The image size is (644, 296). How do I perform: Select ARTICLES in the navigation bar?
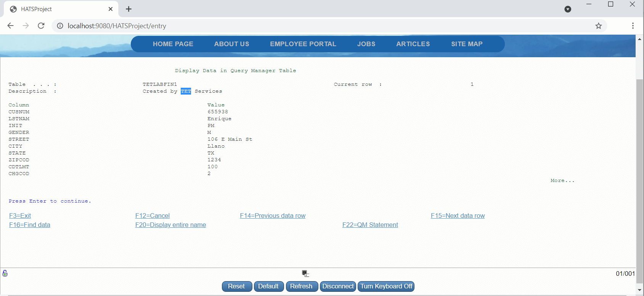(x=413, y=44)
